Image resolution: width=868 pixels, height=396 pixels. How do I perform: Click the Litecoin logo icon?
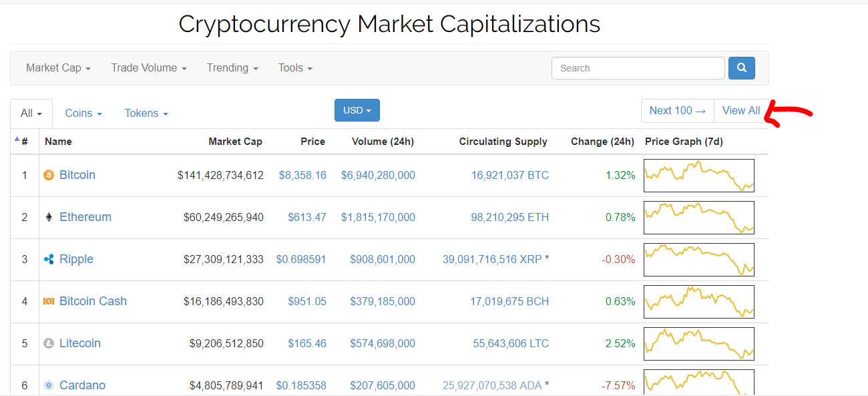[48, 343]
